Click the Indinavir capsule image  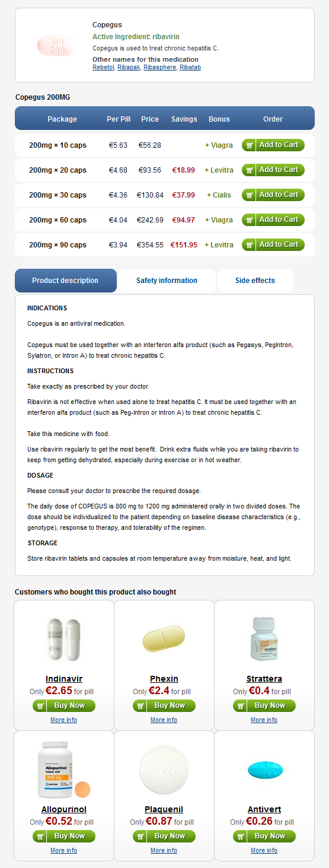coord(64,640)
